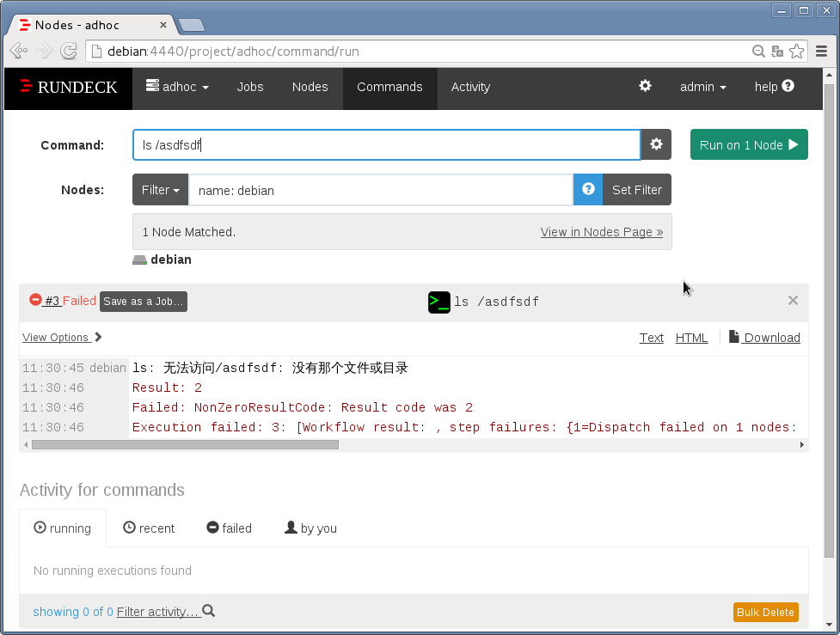
Task: View the output as Text
Action: [x=651, y=338]
